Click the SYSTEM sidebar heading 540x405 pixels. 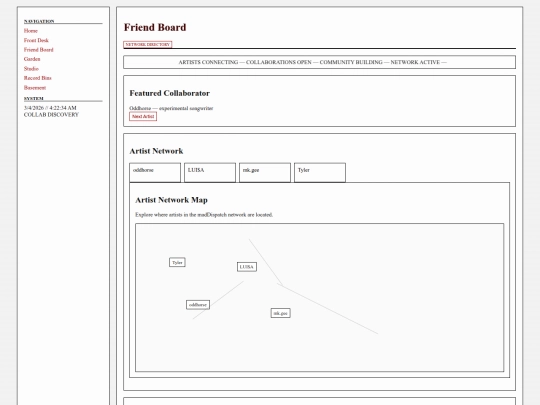tap(33, 98)
